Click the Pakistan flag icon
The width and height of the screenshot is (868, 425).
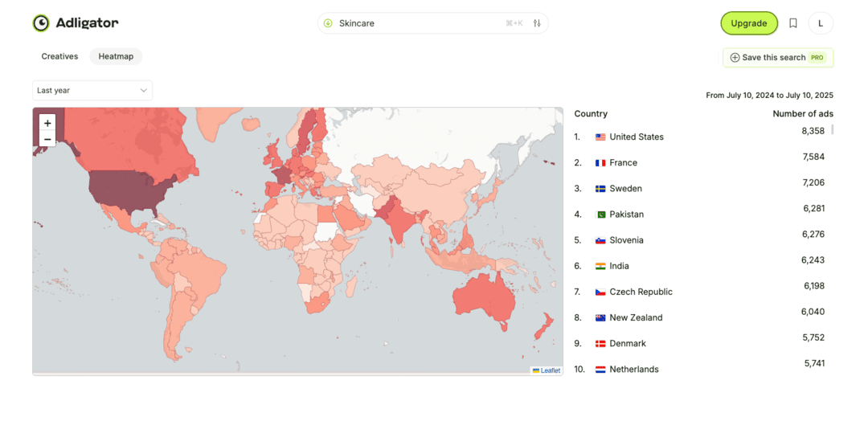(600, 215)
